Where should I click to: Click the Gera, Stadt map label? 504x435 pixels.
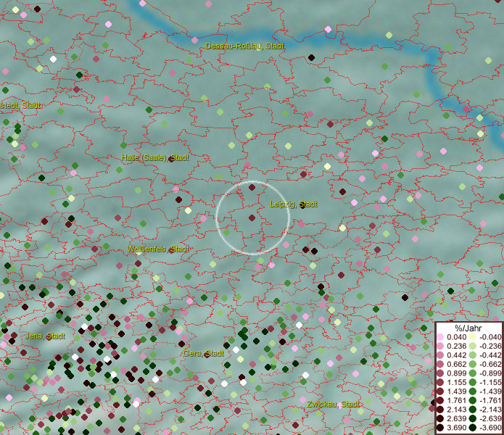click(x=203, y=353)
